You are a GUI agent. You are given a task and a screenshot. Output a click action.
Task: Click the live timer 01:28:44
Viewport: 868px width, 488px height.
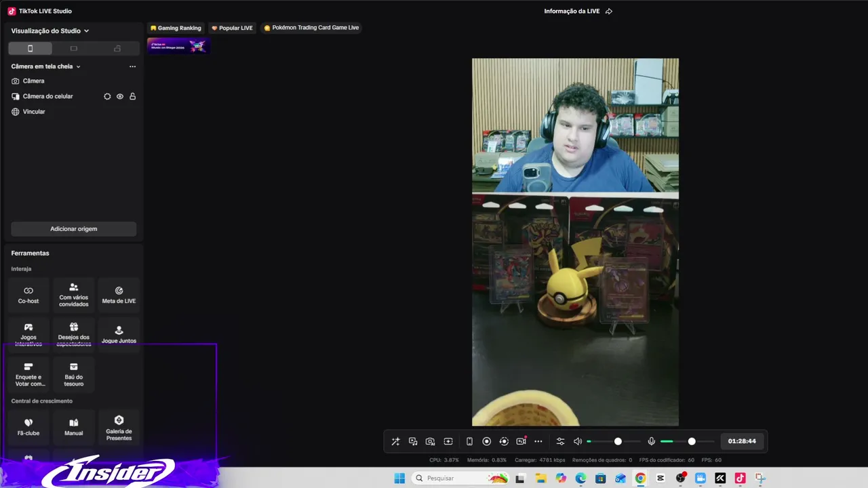click(x=742, y=441)
